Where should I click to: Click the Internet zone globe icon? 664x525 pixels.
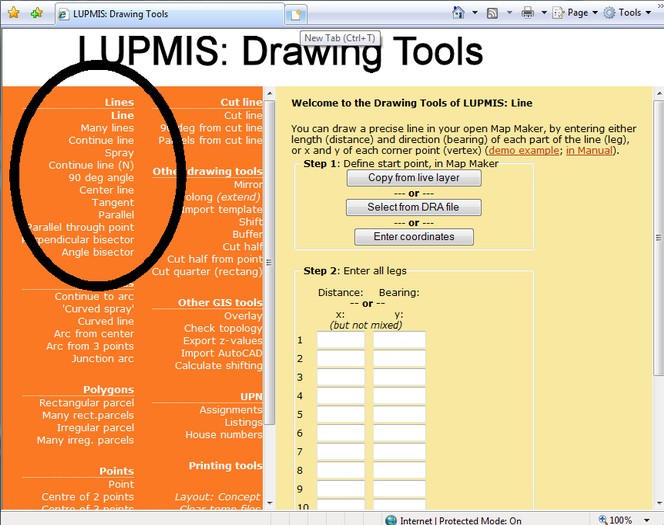coord(393,519)
